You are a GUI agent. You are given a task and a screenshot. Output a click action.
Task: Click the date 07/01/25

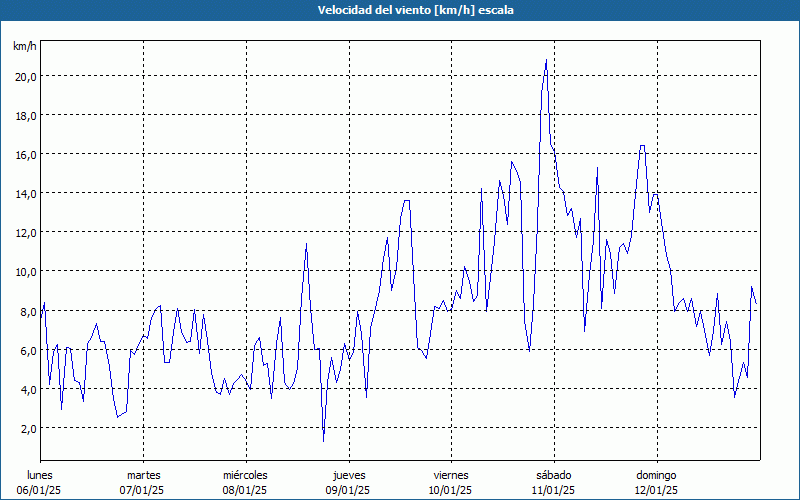coord(142,490)
